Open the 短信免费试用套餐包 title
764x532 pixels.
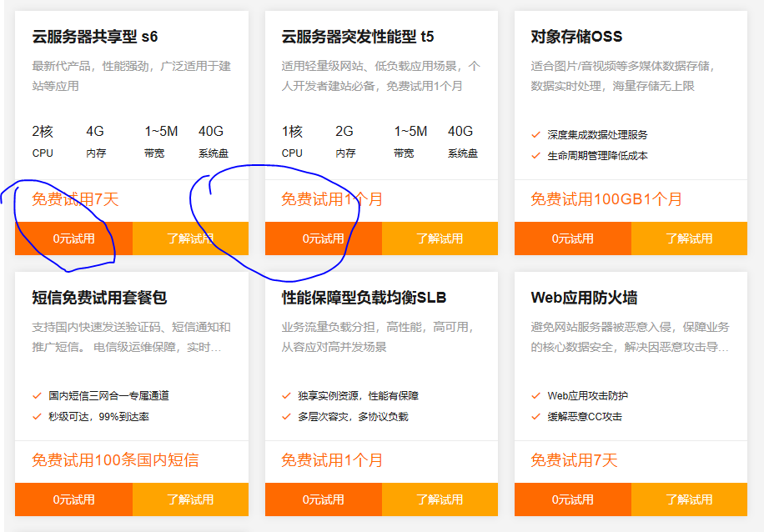(99, 297)
